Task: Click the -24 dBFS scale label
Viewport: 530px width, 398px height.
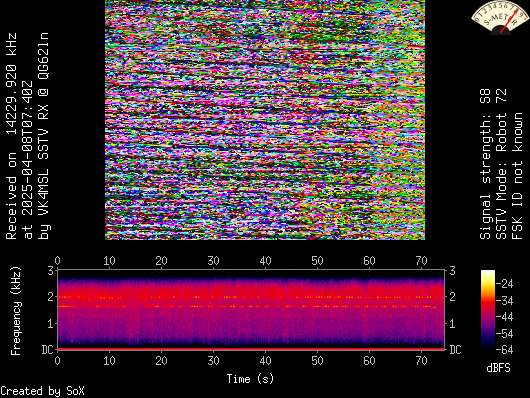Action: click(504, 283)
